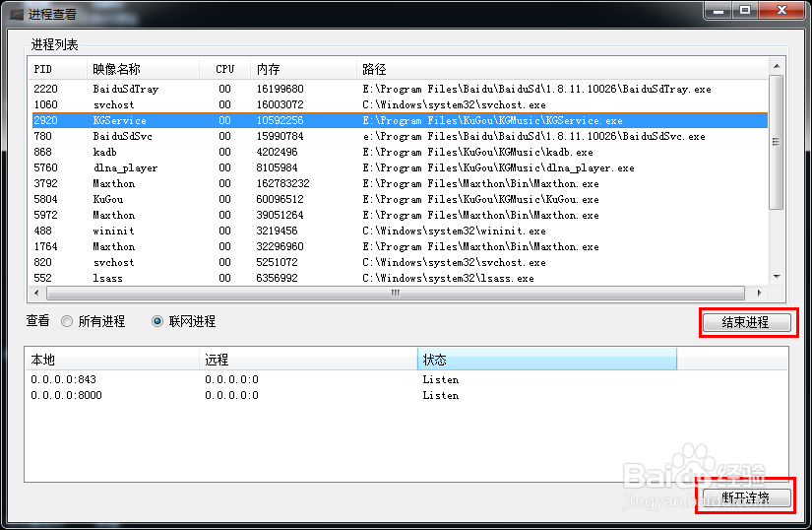Select the KuGou process row
Viewport: 812px width, 530px height.
(x=400, y=199)
